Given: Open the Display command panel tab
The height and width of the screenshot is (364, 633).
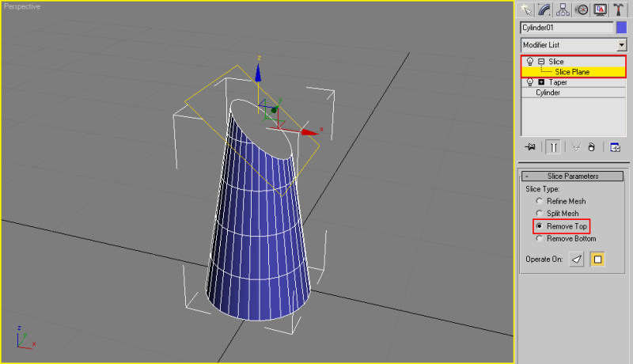Looking at the screenshot, I should click(601, 9).
